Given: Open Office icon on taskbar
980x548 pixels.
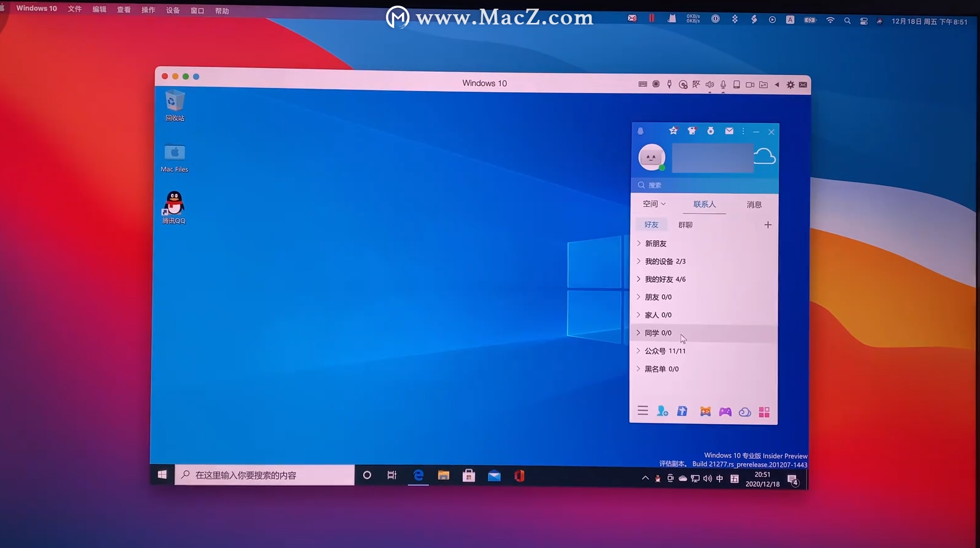Looking at the screenshot, I should pos(519,476).
